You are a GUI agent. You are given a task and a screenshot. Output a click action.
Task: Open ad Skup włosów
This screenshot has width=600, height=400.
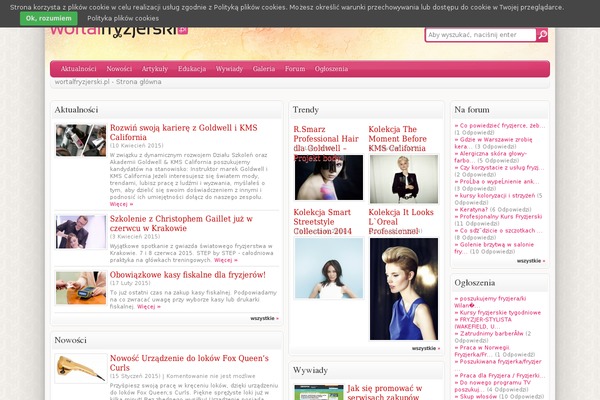476,397
